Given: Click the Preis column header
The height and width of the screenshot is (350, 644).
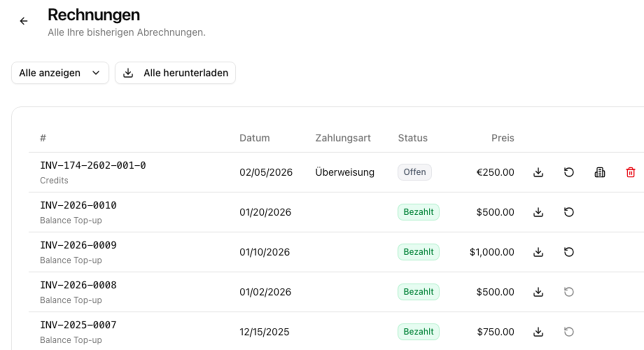Looking at the screenshot, I should 502,137.
